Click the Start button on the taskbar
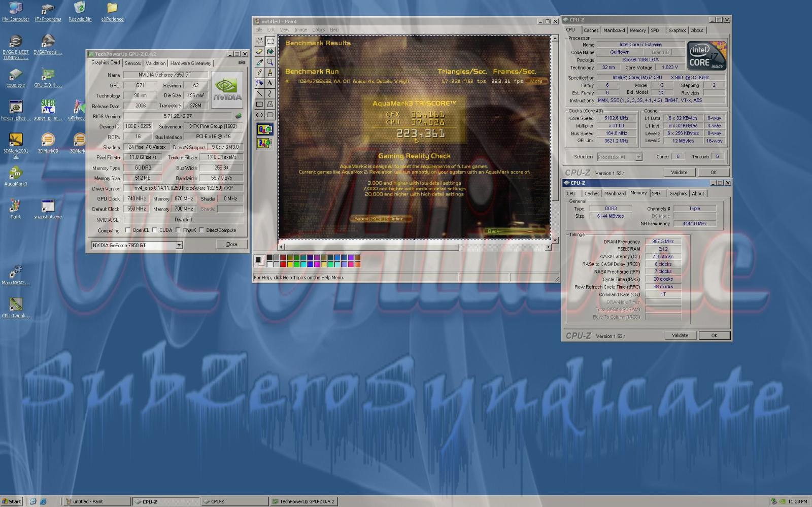The image size is (812, 507). click(12, 501)
